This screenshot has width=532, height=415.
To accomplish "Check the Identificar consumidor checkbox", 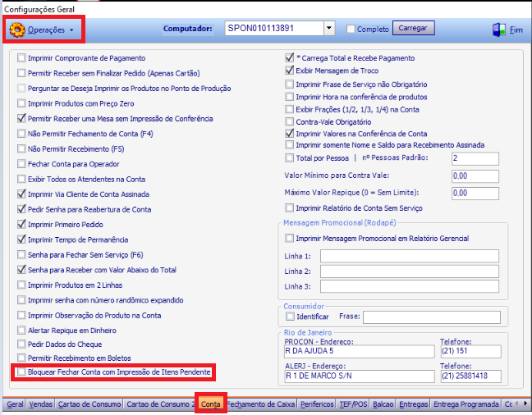I will pos(290,317).
